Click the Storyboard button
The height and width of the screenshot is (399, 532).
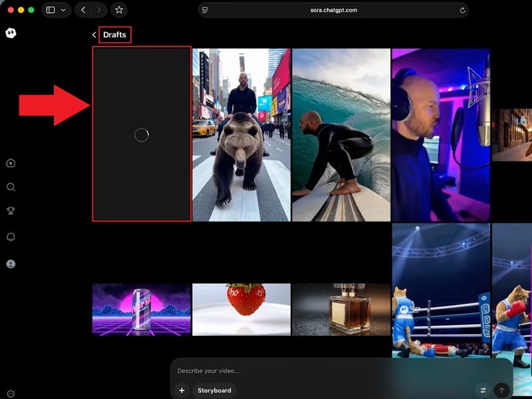pyautogui.click(x=214, y=390)
